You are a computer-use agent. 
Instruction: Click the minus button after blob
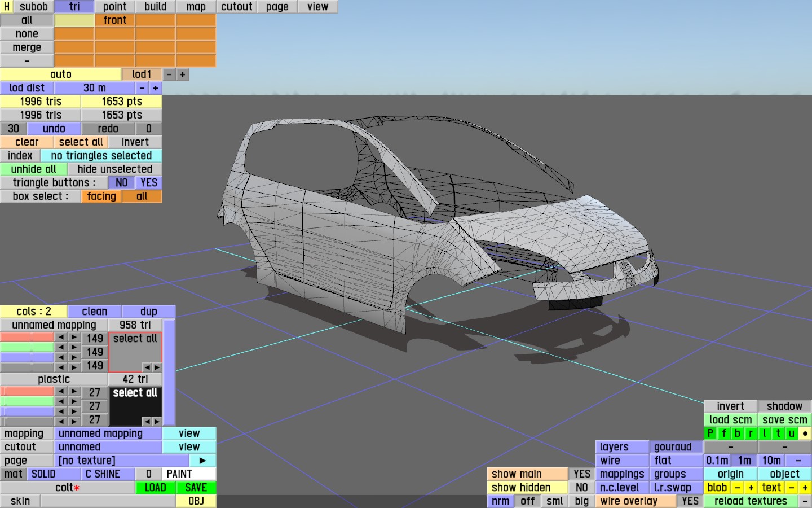point(738,488)
